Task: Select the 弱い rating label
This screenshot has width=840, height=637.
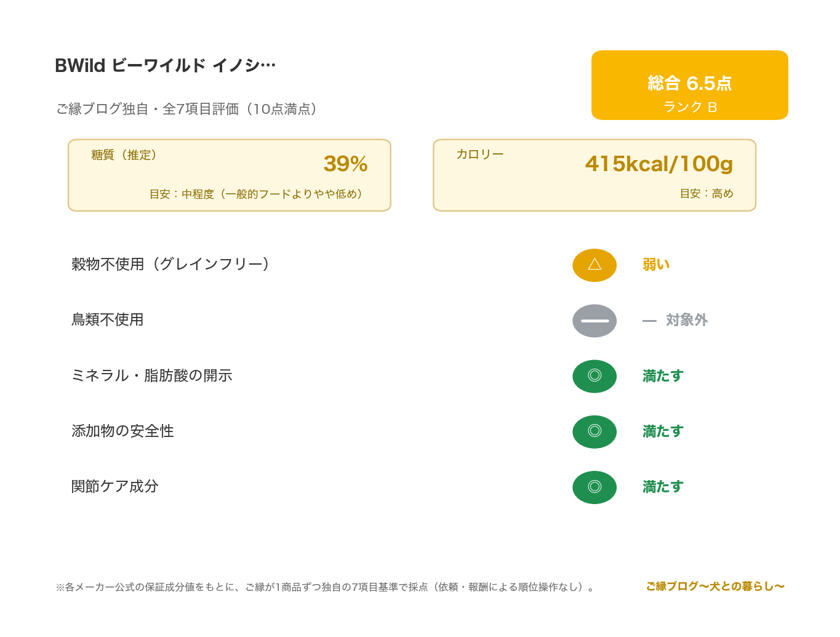Action: click(656, 265)
